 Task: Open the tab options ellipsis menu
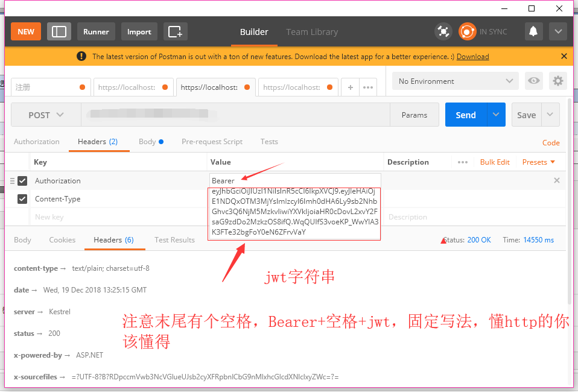pyautogui.click(x=368, y=87)
